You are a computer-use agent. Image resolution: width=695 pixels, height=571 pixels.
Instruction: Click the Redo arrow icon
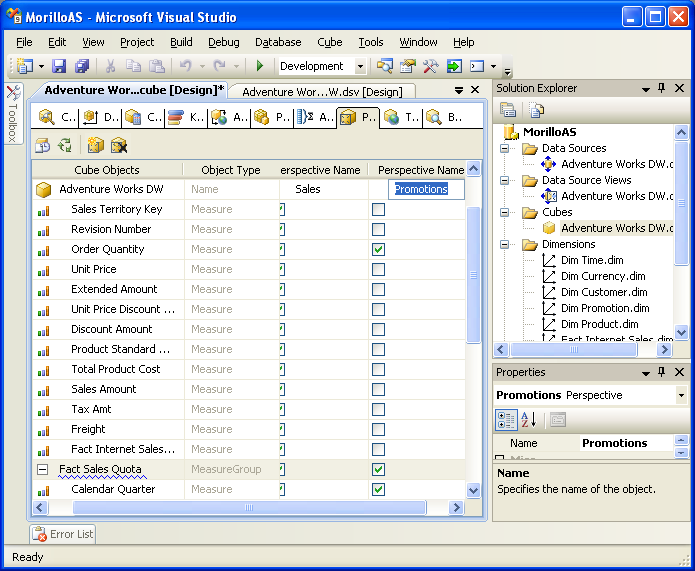click(x=219, y=66)
